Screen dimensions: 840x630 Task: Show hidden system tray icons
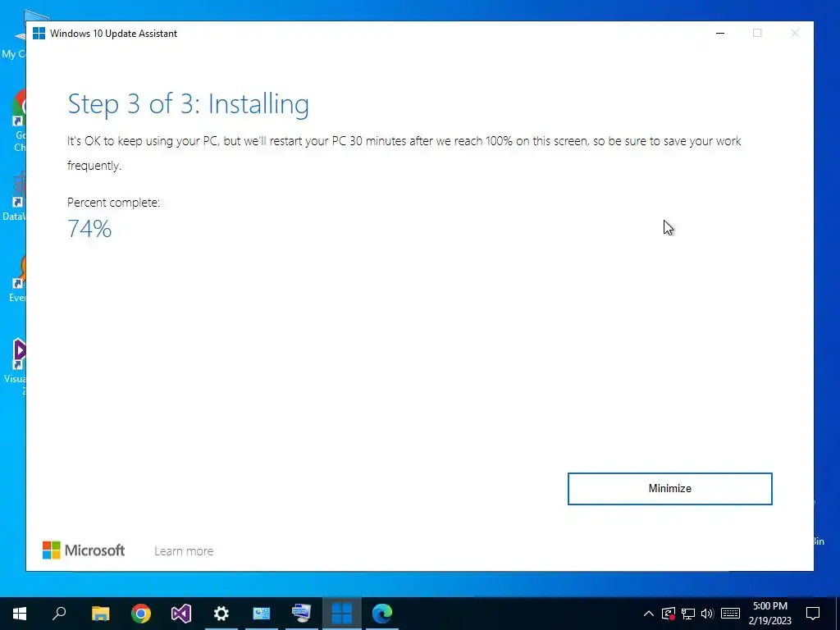[x=648, y=614]
